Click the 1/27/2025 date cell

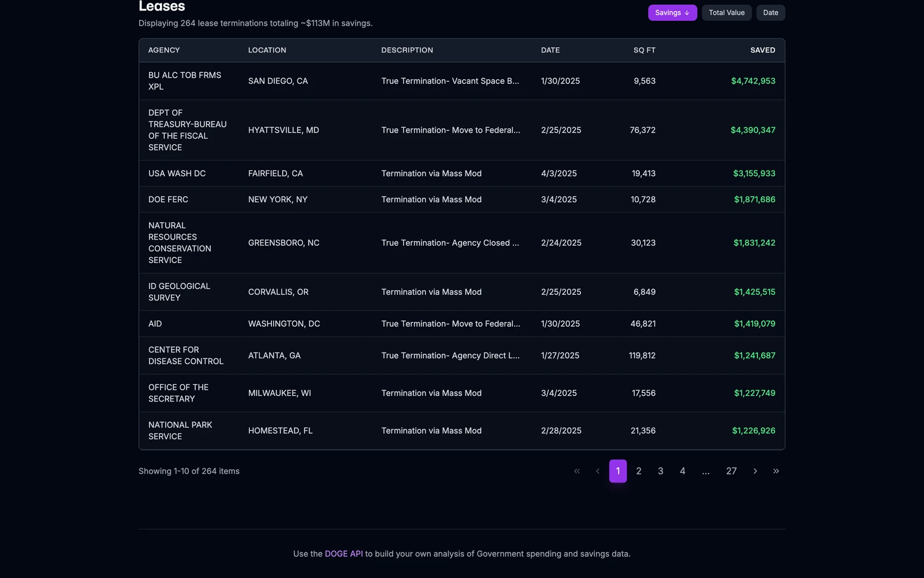pyautogui.click(x=560, y=355)
